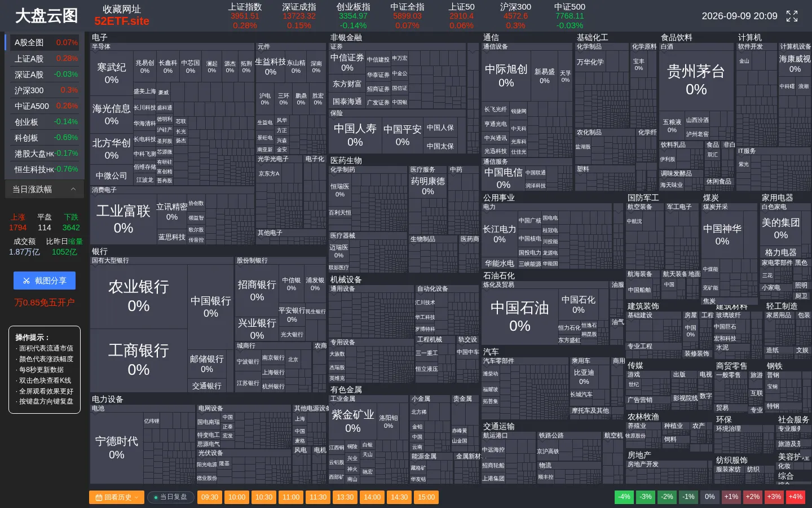Click the -2% legend color swatch
Viewport: 812px width, 508px height.
click(x=667, y=497)
